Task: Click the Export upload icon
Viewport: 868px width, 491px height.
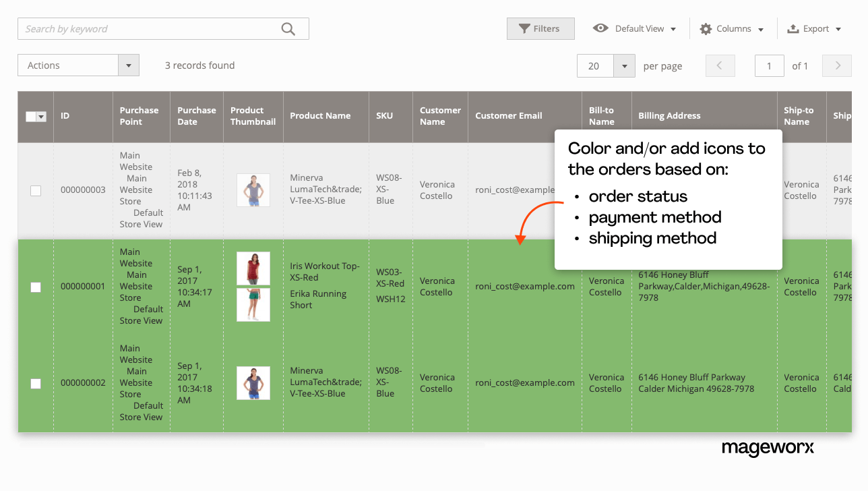Action: [793, 28]
